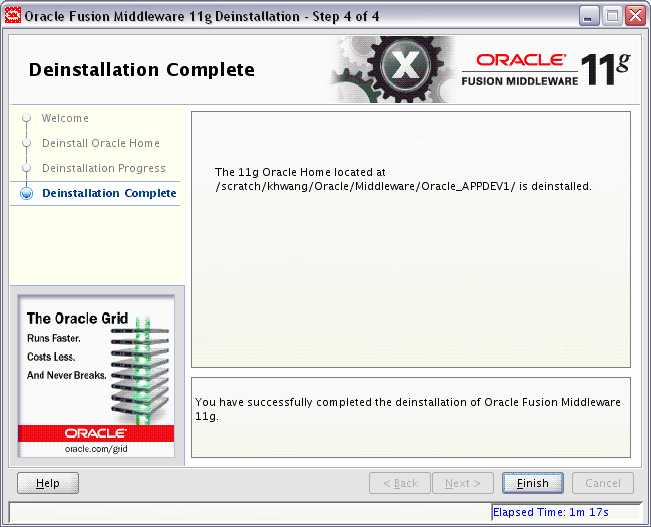The height and width of the screenshot is (527, 651).
Task: Select the Deinstallation Complete step
Action: [109, 193]
